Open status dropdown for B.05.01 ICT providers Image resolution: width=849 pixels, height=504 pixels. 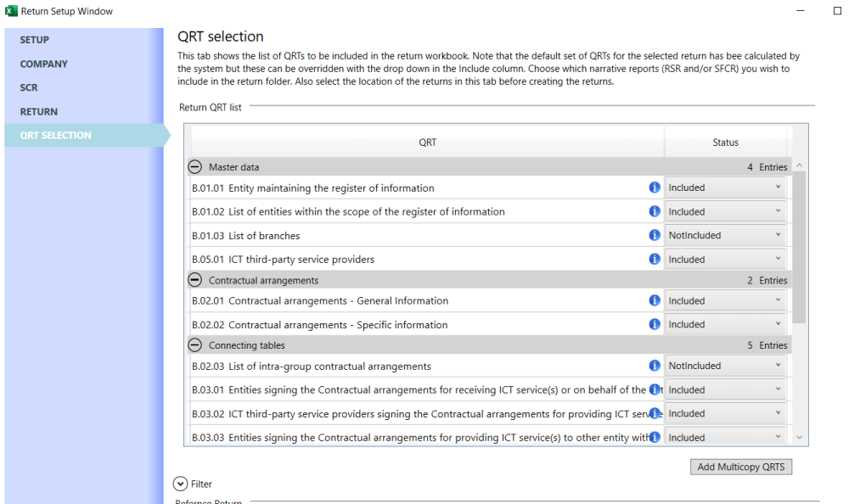point(726,260)
